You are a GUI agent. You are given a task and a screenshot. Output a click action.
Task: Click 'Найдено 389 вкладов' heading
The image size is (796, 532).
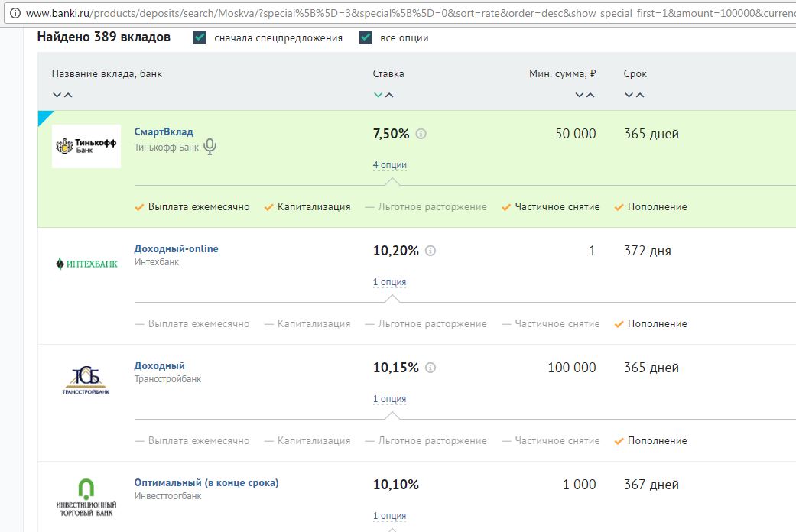point(103,37)
